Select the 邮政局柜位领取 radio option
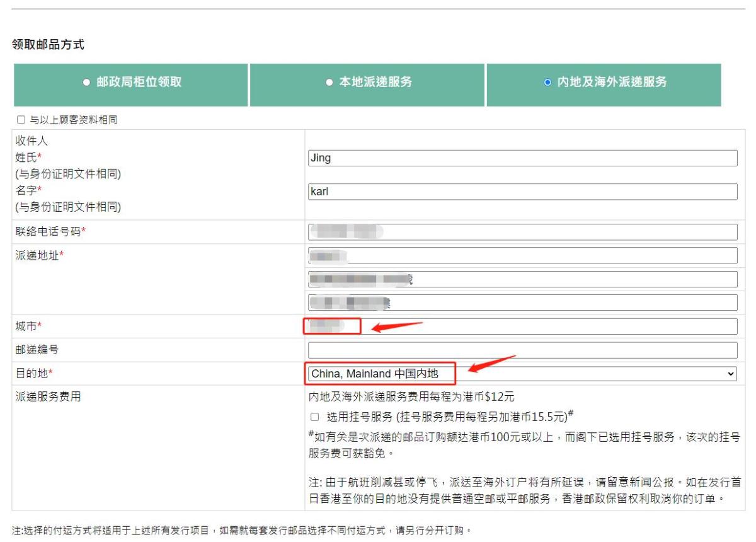The image size is (756, 542). tap(87, 83)
